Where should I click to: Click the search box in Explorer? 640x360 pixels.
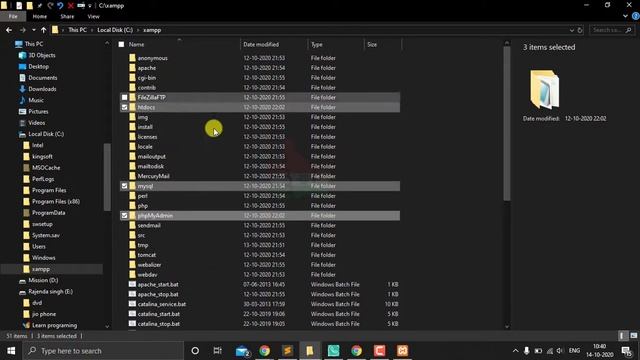(612, 30)
